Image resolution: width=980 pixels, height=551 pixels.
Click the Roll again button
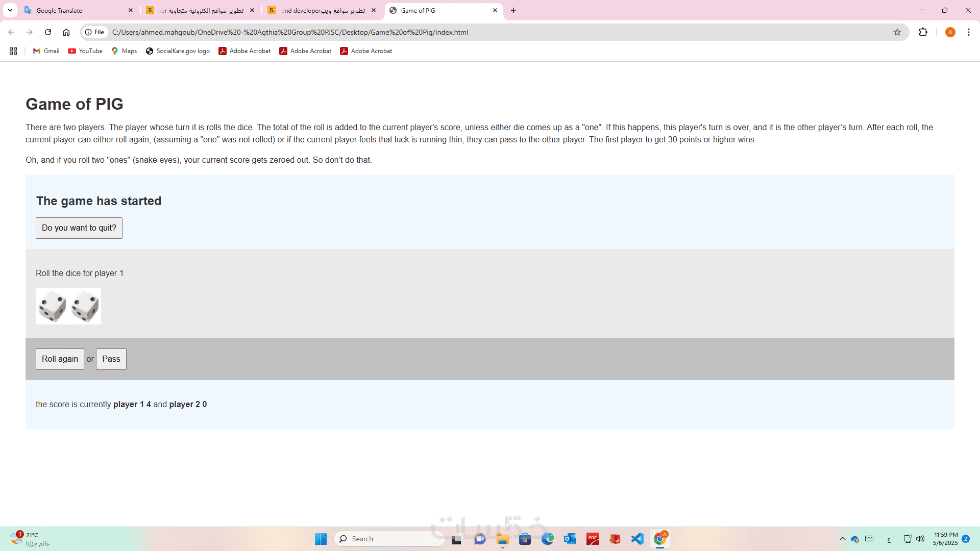coord(60,359)
